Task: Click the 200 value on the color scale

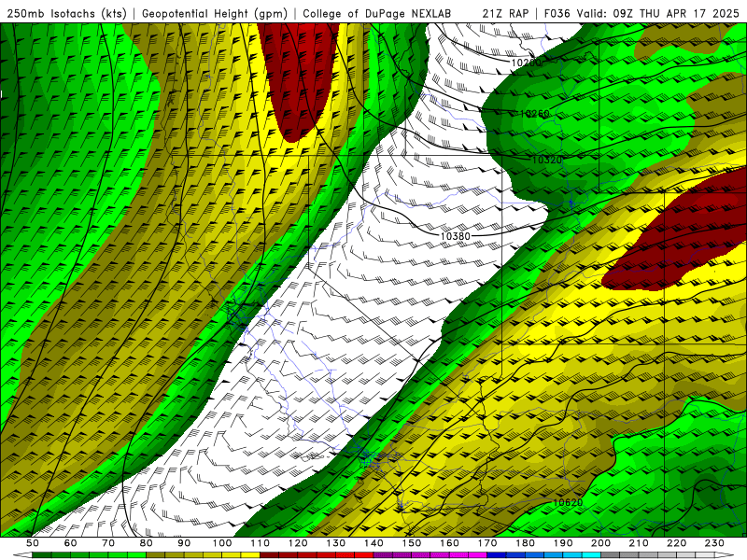Action: (x=600, y=543)
